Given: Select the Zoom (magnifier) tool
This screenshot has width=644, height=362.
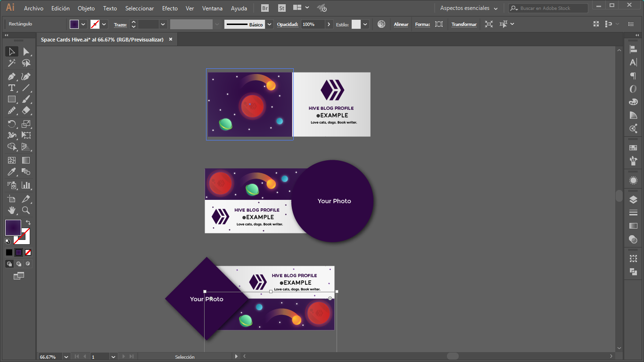Looking at the screenshot, I should pos(26,210).
